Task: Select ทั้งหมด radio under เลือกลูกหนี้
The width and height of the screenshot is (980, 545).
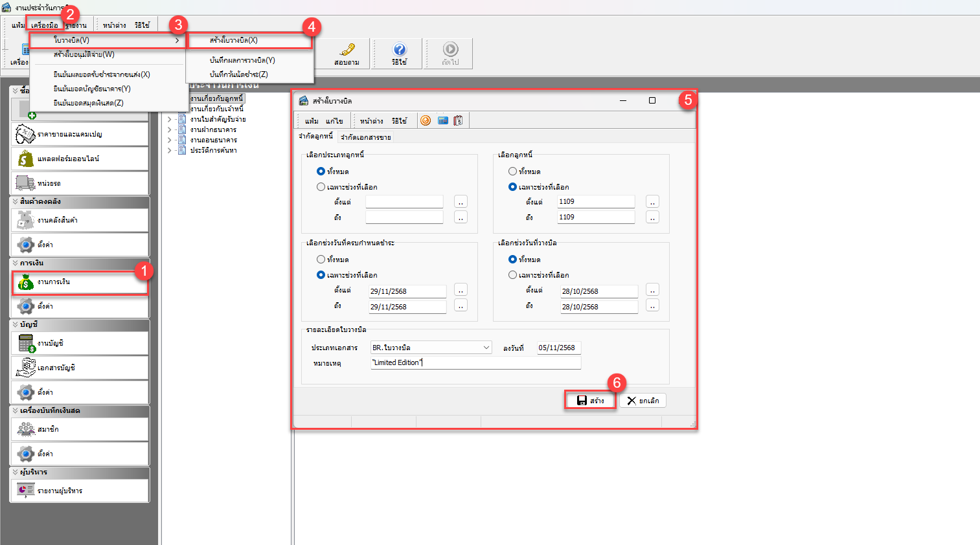Action: [512, 172]
